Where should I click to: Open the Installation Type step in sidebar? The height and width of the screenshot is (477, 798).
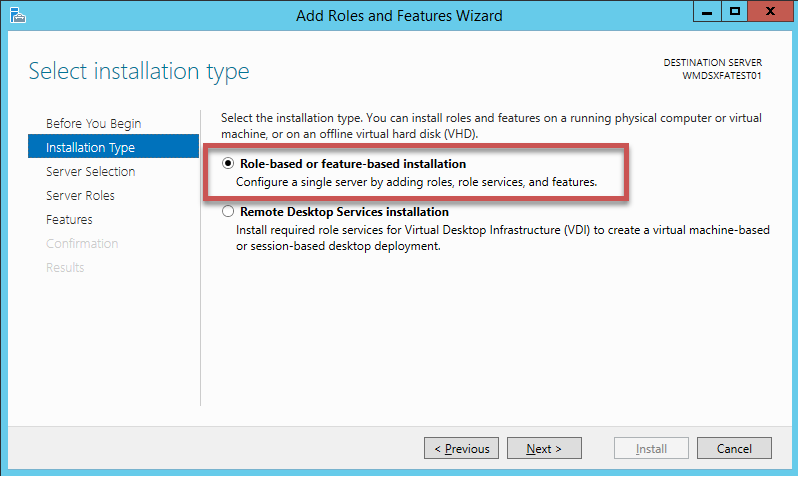pos(90,147)
